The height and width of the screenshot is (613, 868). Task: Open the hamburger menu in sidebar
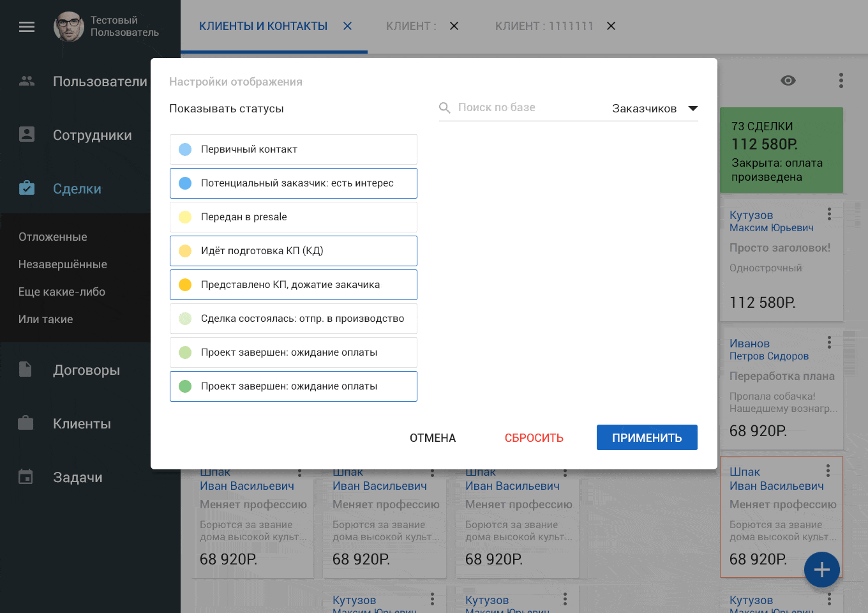[27, 27]
